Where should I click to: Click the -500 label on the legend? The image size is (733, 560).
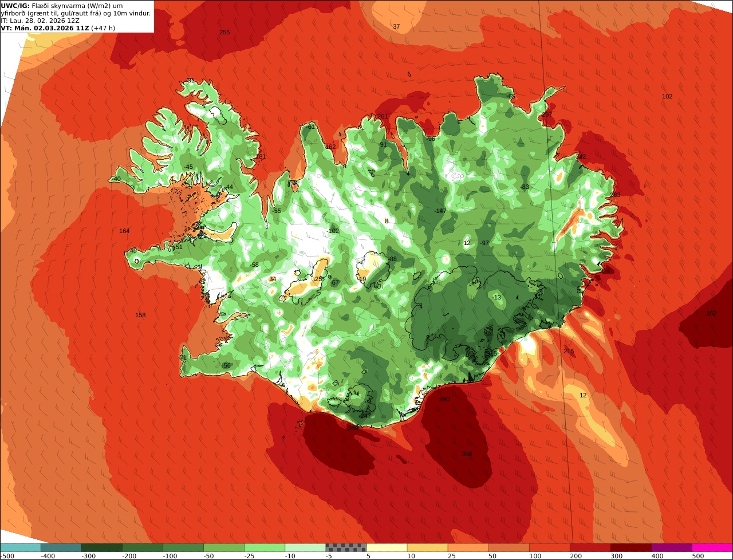(7, 556)
